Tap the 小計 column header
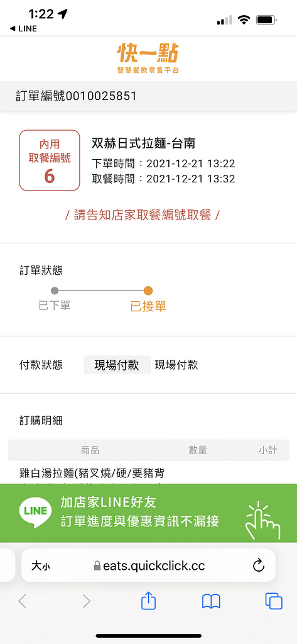The width and height of the screenshot is (297, 644). (267, 450)
